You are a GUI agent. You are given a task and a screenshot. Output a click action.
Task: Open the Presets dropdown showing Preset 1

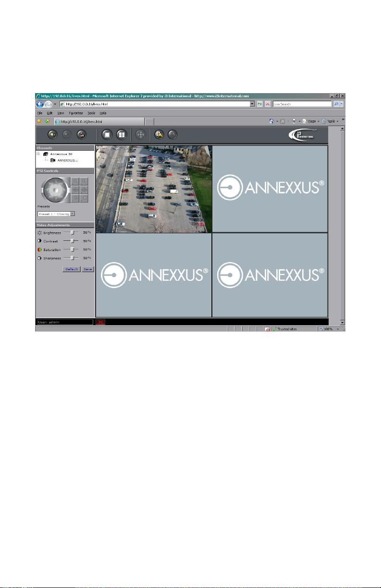coord(57,214)
